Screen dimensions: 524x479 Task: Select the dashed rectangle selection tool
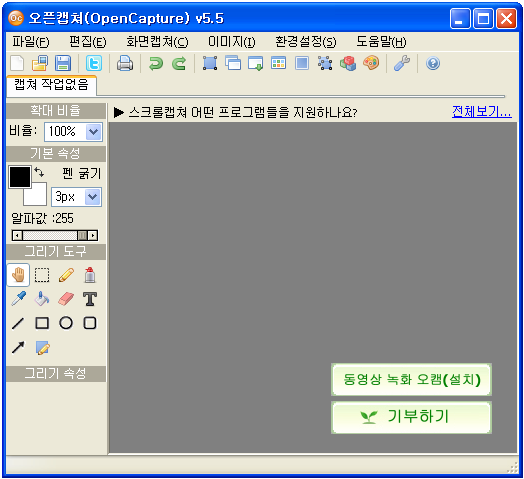pos(42,275)
